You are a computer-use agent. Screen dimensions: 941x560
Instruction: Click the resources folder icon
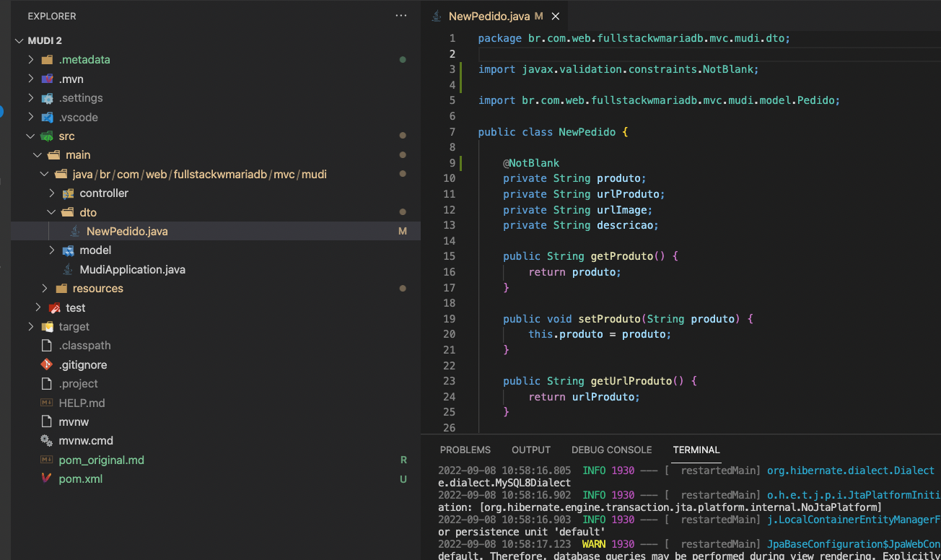click(61, 289)
